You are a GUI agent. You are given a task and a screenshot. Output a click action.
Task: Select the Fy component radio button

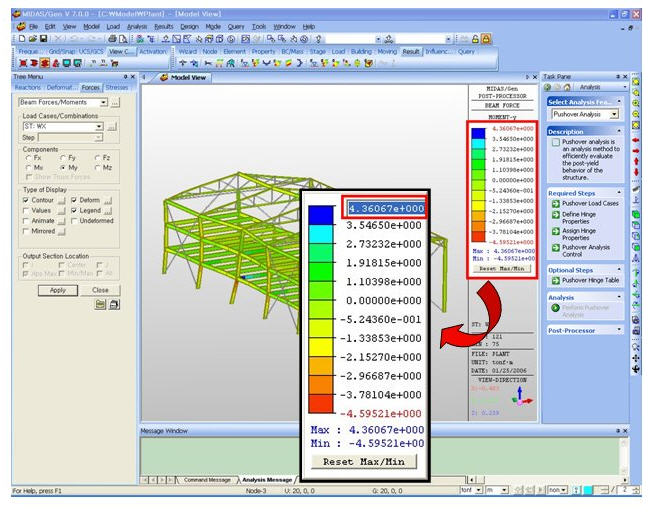[63, 158]
